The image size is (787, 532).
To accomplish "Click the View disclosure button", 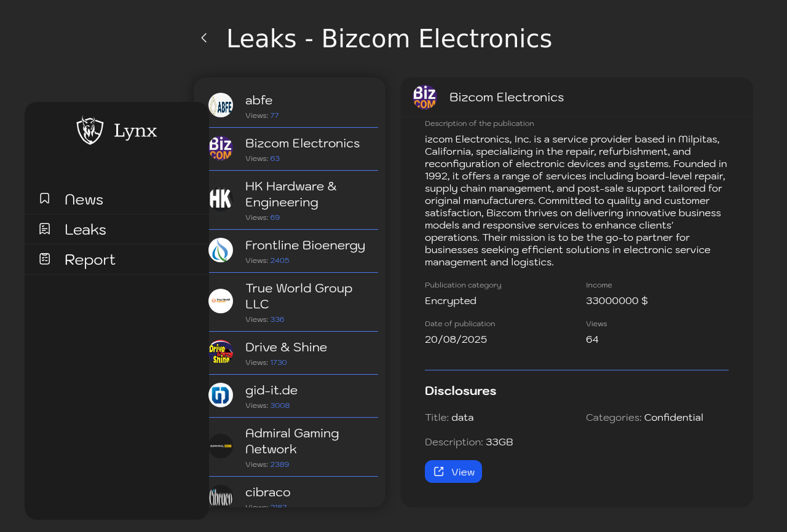I will tap(453, 472).
